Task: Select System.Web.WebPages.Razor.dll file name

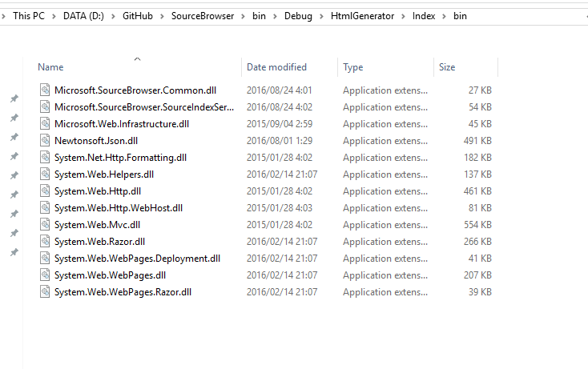Action: point(123,292)
